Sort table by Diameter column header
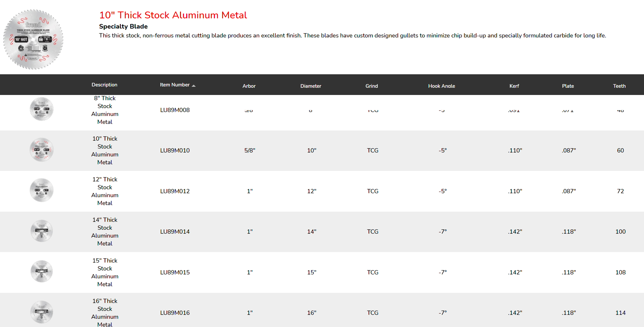The width and height of the screenshot is (644, 327). (x=311, y=86)
